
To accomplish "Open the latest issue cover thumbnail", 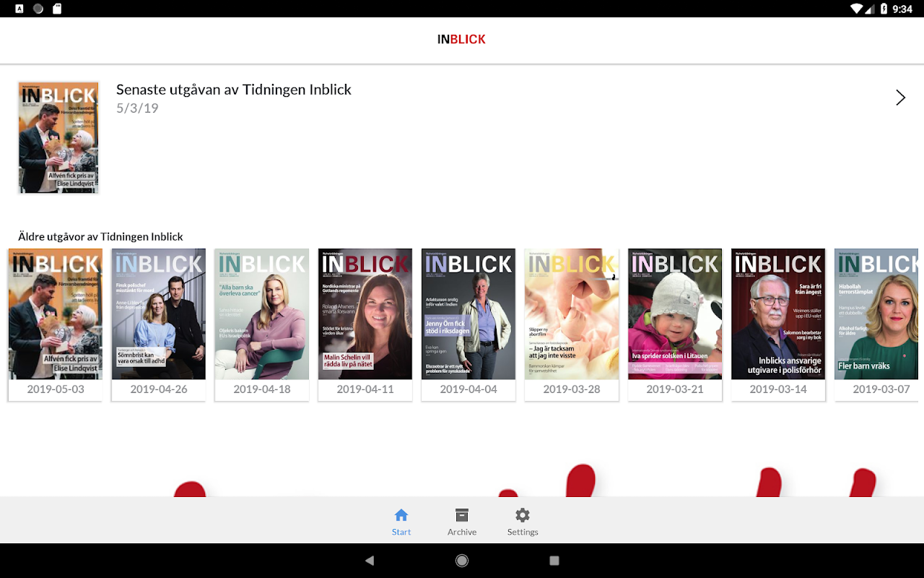I will tap(58, 137).
